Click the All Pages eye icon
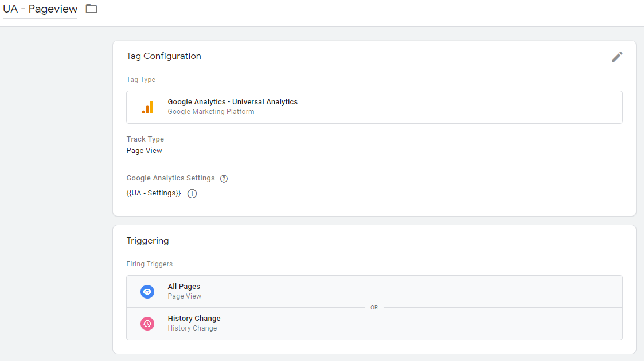644x361 pixels. click(x=147, y=292)
